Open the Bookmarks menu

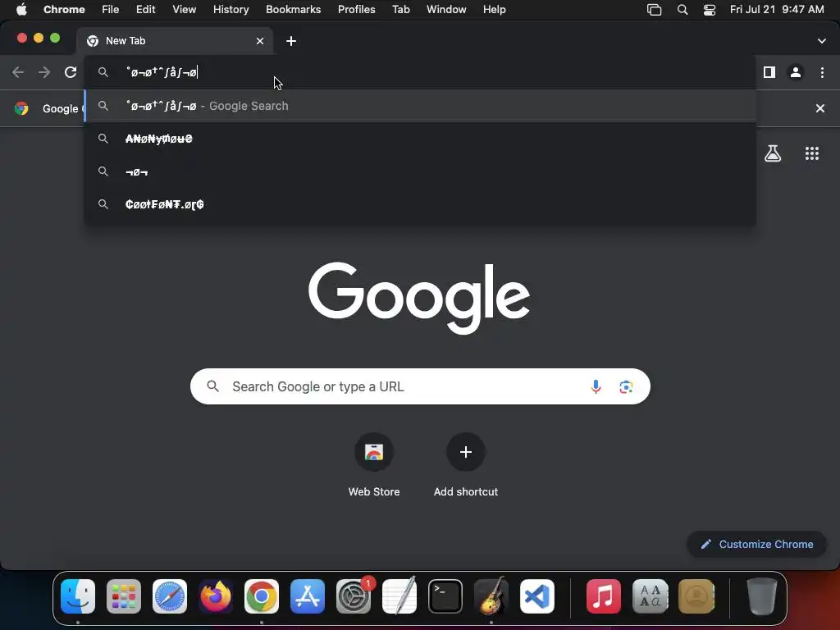click(x=293, y=10)
